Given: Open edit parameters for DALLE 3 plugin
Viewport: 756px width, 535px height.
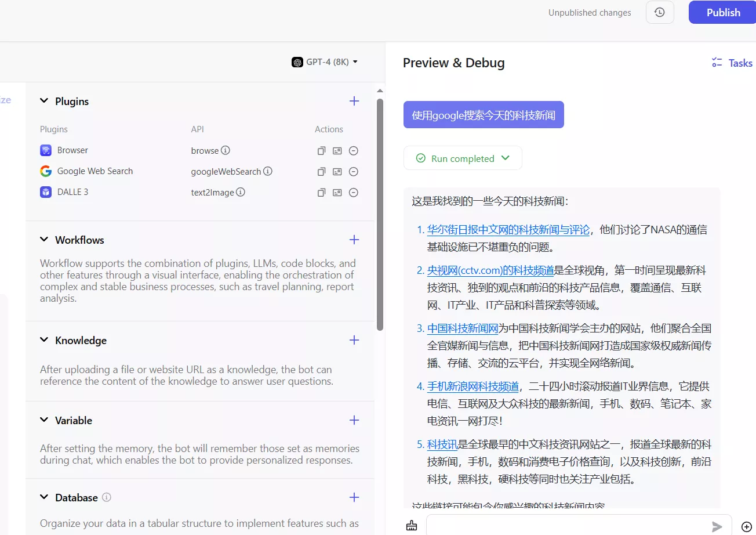Looking at the screenshot, I should [337, 193].
